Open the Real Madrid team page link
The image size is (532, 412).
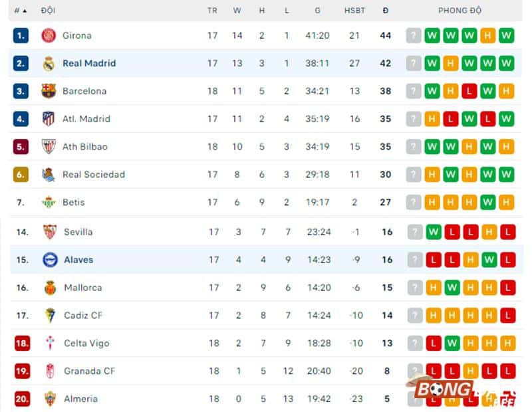tap(88, 63)
